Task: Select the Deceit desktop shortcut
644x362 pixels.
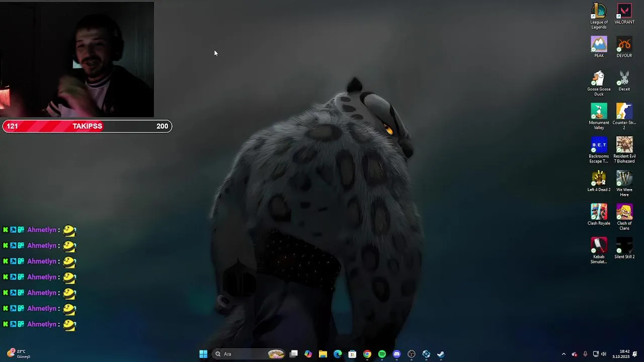Action: [624, 81]
